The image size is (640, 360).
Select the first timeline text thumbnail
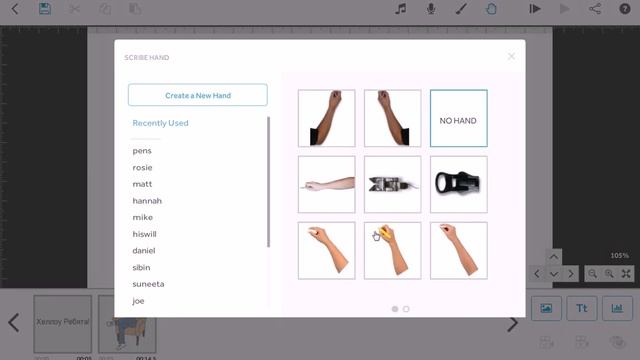(62, 324)
